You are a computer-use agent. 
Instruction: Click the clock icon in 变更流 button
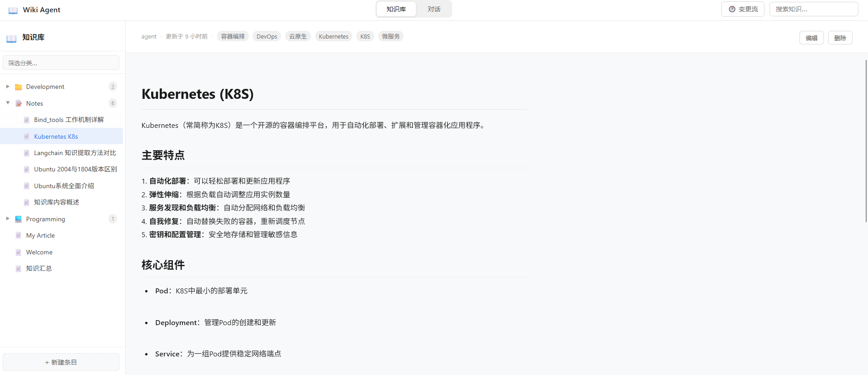point(732,9)
